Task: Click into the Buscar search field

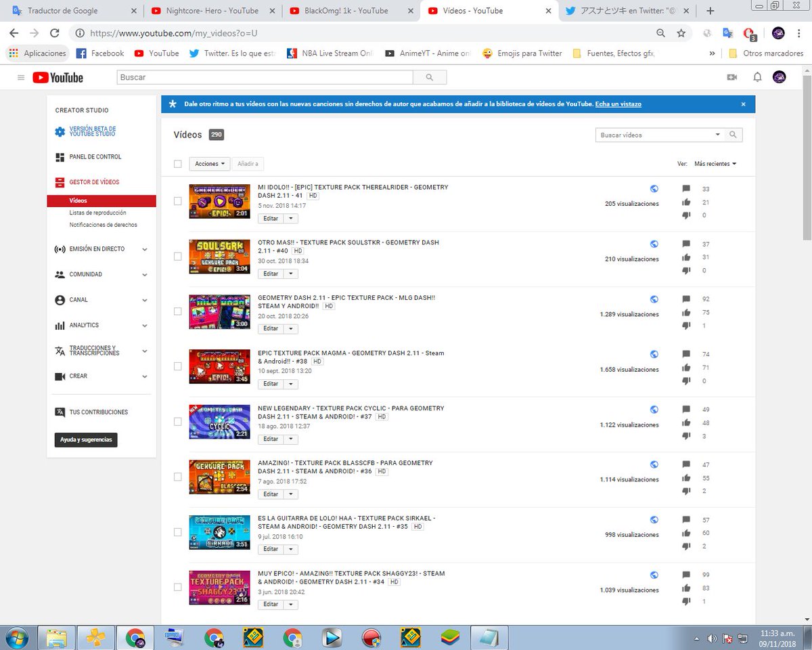Action: pyautogui.click(x=265, y=78)
